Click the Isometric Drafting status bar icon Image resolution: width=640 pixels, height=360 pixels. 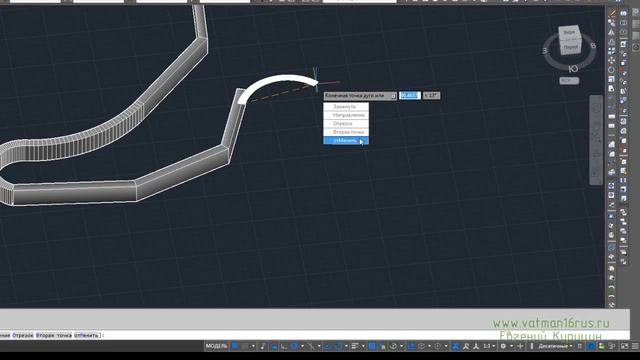click(311, 346)
